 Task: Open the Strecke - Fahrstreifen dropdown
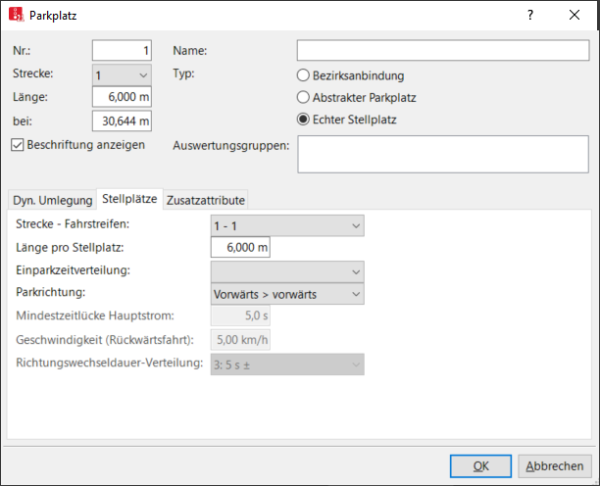coord(287,227)
